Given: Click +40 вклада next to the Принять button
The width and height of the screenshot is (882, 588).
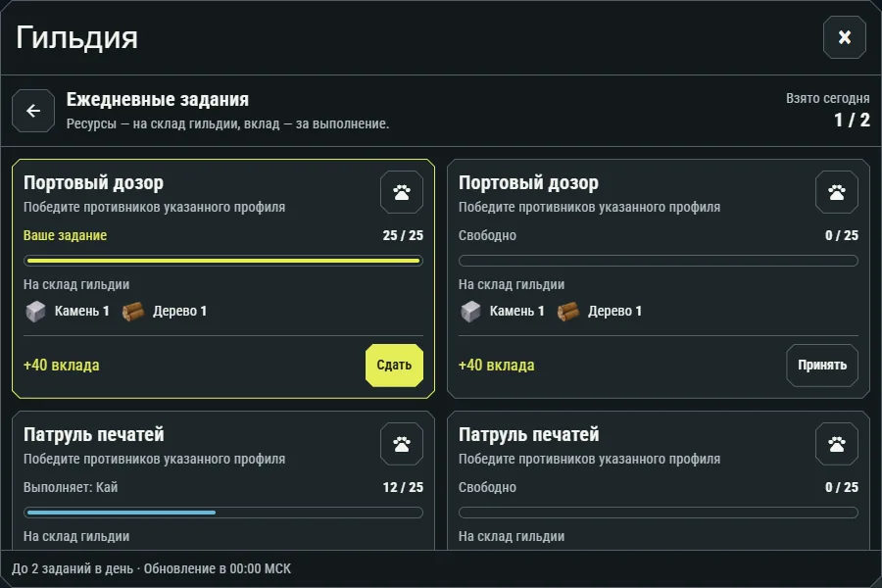Looking at the screenshot, I should [496, 366].
